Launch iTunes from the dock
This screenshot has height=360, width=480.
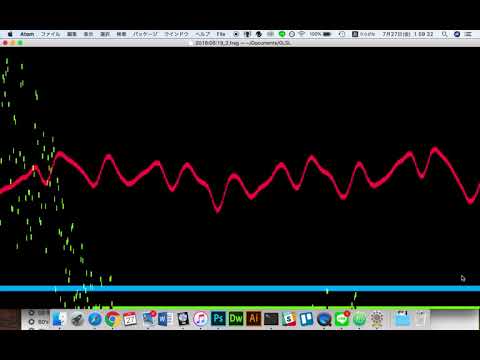200,319
